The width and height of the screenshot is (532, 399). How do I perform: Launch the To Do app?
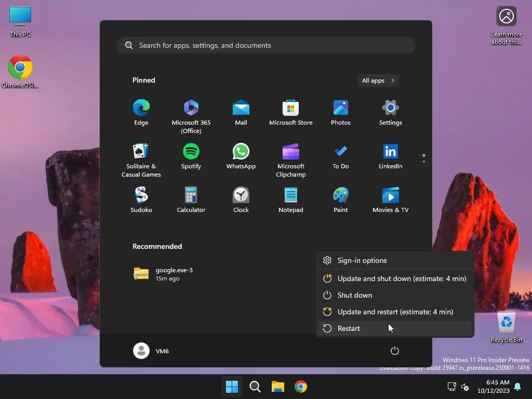[341, 157]
